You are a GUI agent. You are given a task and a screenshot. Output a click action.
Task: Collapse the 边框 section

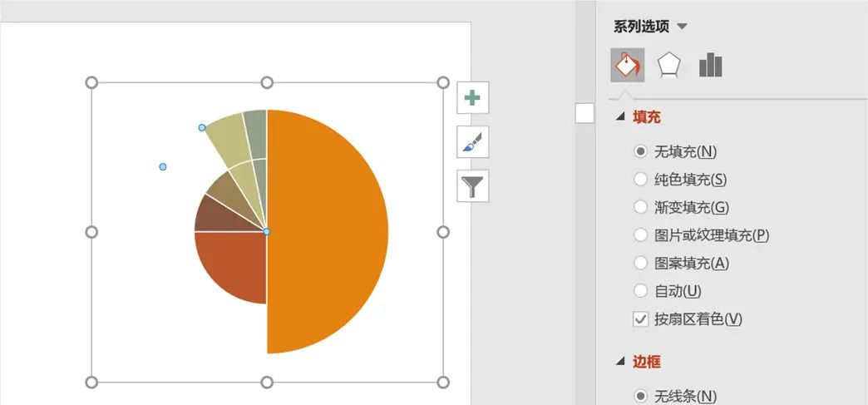tap(620, 362)
